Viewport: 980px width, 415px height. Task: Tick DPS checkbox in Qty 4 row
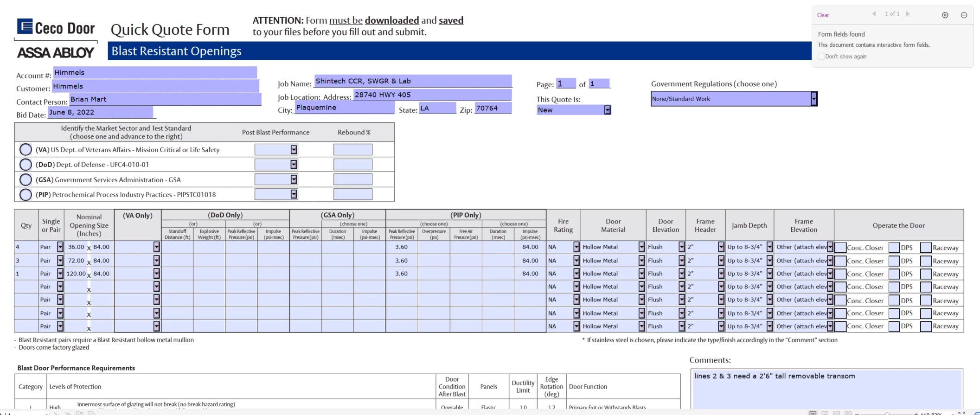click(x=894, y=248)
